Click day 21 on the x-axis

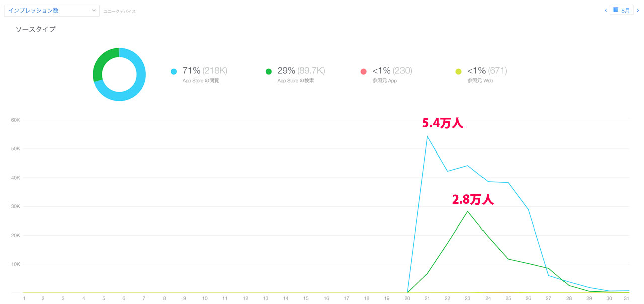coord(427,298)
